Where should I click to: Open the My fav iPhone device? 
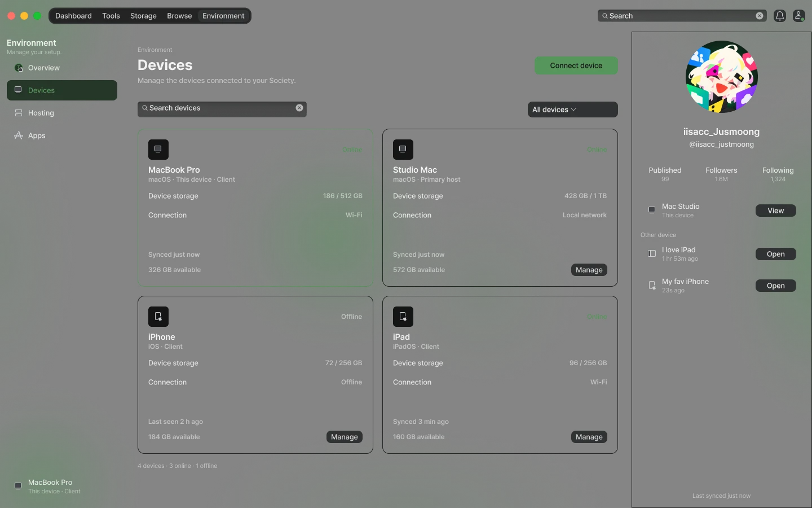(776, 286)
